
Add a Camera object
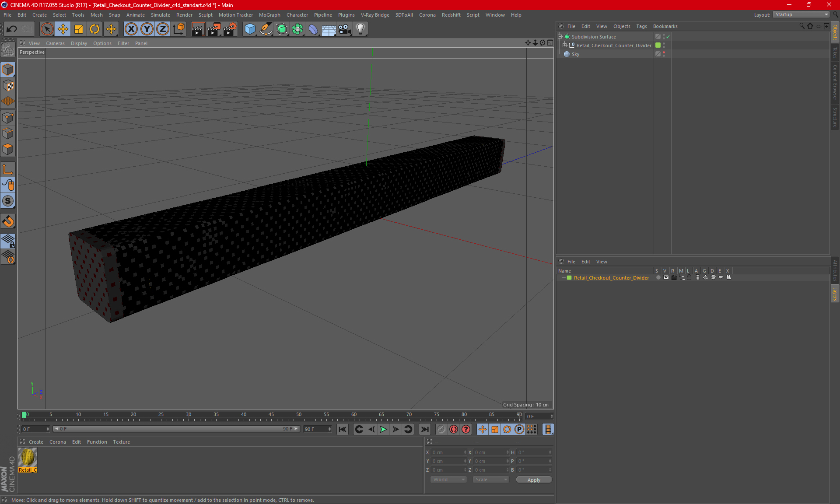[x=344, y=29]
